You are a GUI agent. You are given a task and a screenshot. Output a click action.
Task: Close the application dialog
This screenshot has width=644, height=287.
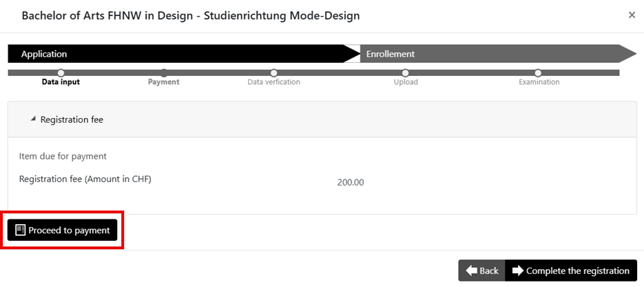pos(632,14)
